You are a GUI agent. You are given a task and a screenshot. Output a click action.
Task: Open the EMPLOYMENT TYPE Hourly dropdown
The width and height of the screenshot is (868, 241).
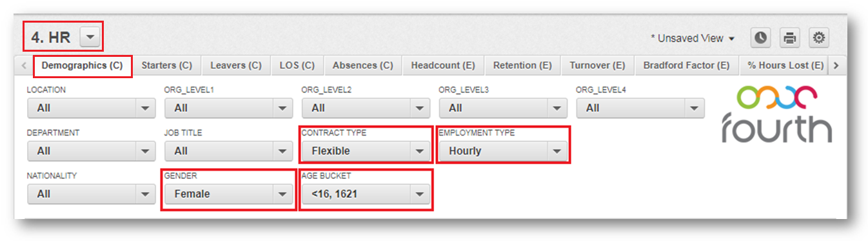click(503, 151)
